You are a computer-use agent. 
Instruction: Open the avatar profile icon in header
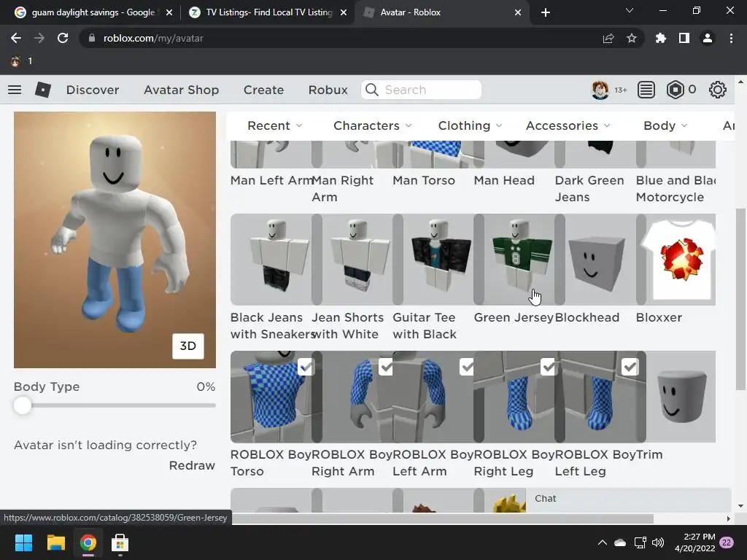[x=600, y=90]
